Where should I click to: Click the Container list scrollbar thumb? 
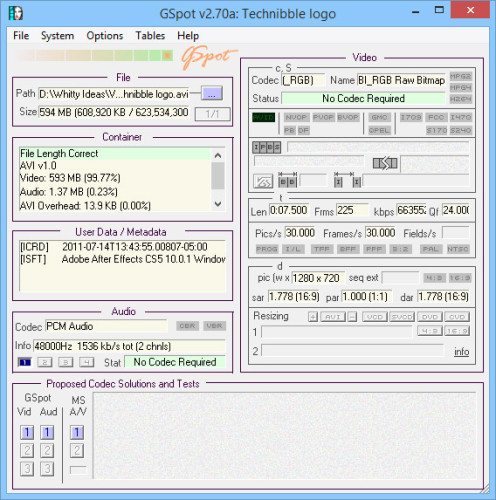[218, 175]
